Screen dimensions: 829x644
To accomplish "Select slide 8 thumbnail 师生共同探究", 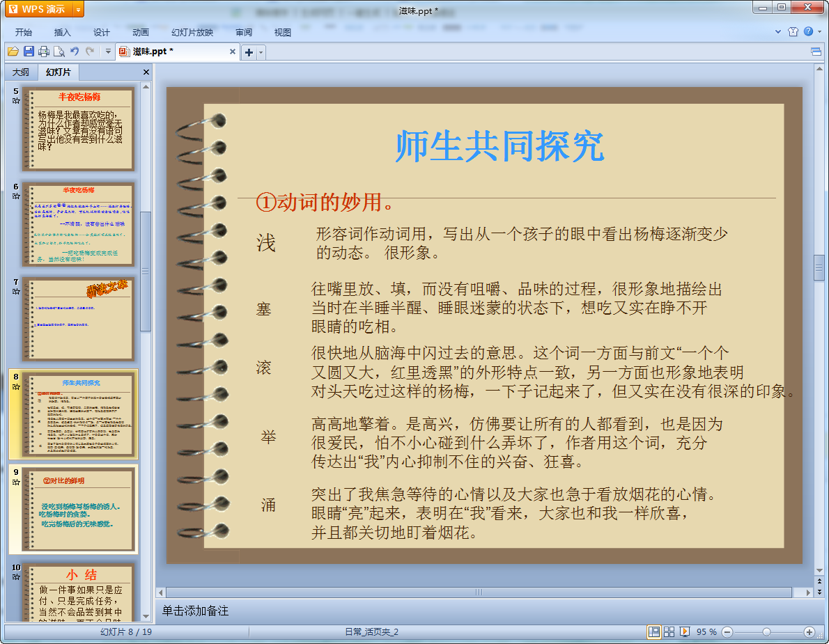I will [78, 415].
